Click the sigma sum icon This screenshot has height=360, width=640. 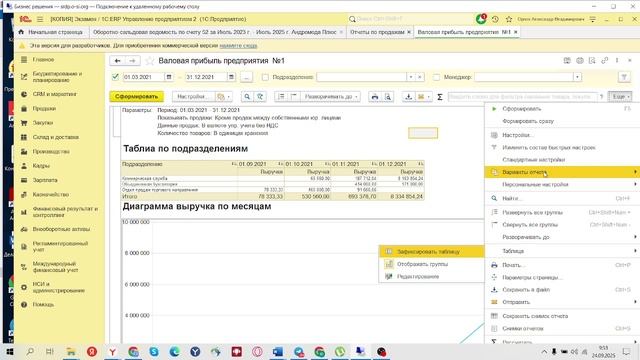(440, 97)
